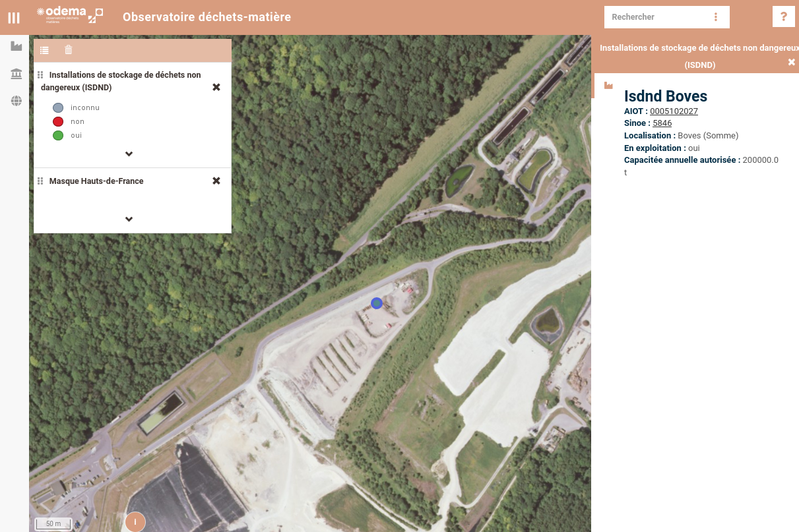The height and width of the screenshot is (532, 799).
Task: Click the green 'oui' legend swatch
Action: (x=58, y=136)
